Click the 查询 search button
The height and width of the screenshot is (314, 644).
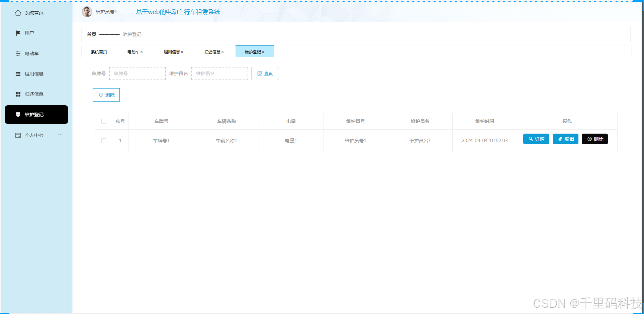coord(265,73)
